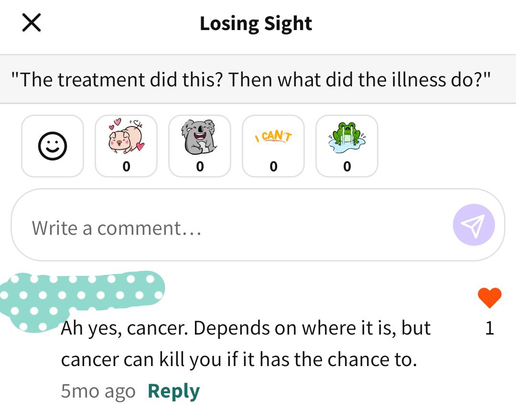Screen dimensions: 516x420
Task: Open the smiley emoji reaction picker
Action: [x=53, y=146]
